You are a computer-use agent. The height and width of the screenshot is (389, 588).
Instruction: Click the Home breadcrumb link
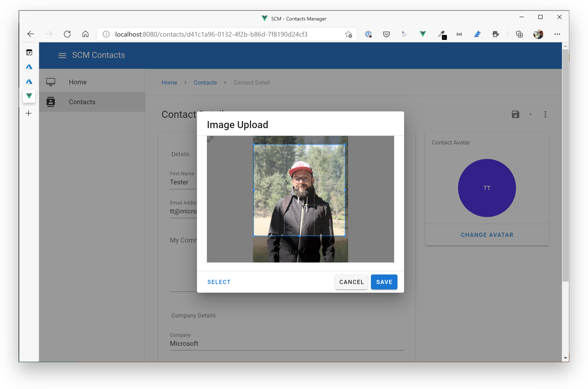click(x=169, y=82)
